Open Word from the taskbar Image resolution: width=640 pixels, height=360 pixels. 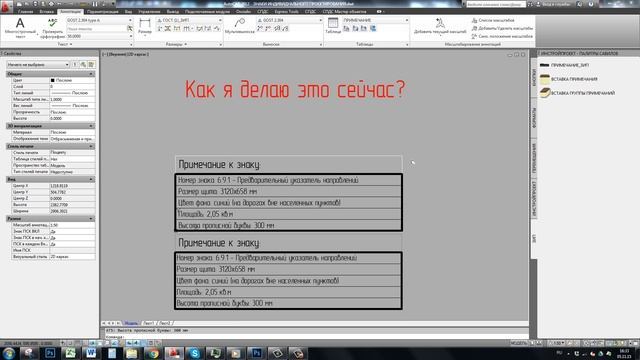tap(91, 353)
